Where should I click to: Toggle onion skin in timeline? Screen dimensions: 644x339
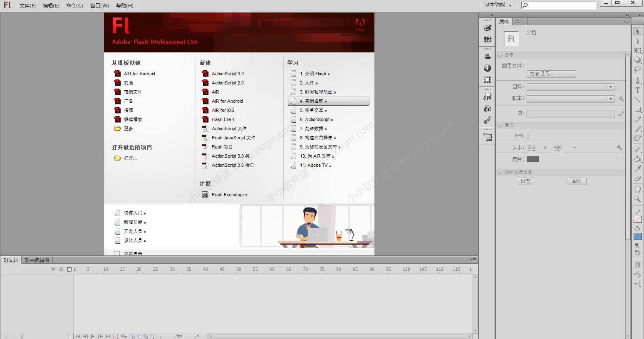click(x=134, y=336)
